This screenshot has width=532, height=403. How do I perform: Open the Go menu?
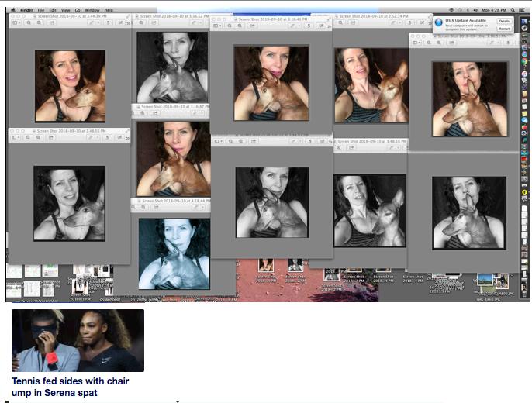tap(78, 10)
